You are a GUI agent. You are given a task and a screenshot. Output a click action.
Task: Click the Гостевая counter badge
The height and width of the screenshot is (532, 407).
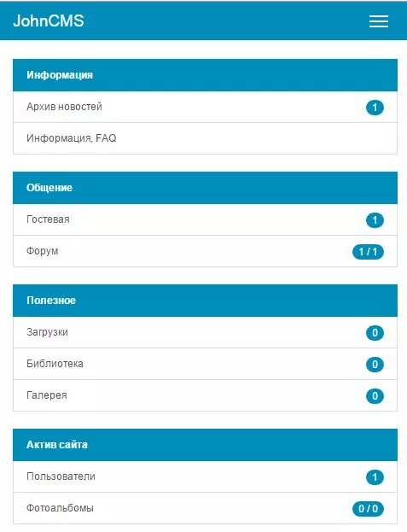[375, 220]
